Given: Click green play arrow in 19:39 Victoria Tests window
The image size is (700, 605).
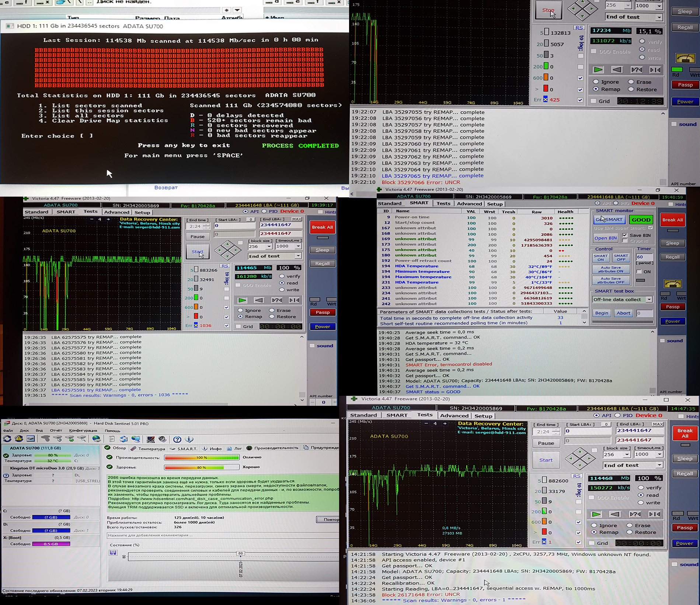Looking at the screenshot, I should click(242, 300).
